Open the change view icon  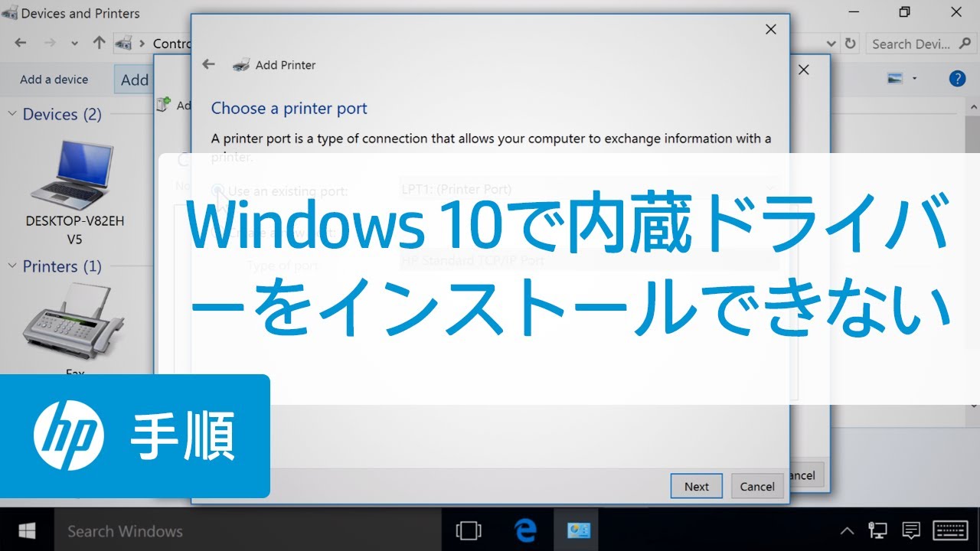(894, 79)
